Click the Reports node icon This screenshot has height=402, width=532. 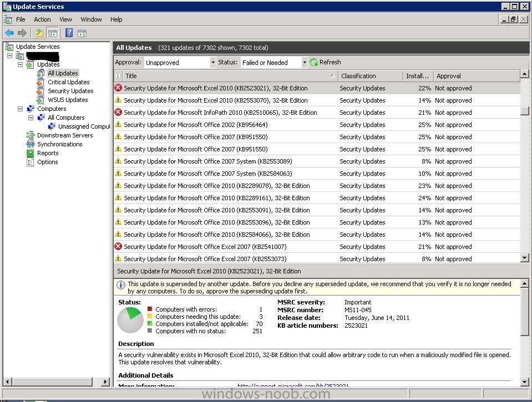click(x=31, y=153)
